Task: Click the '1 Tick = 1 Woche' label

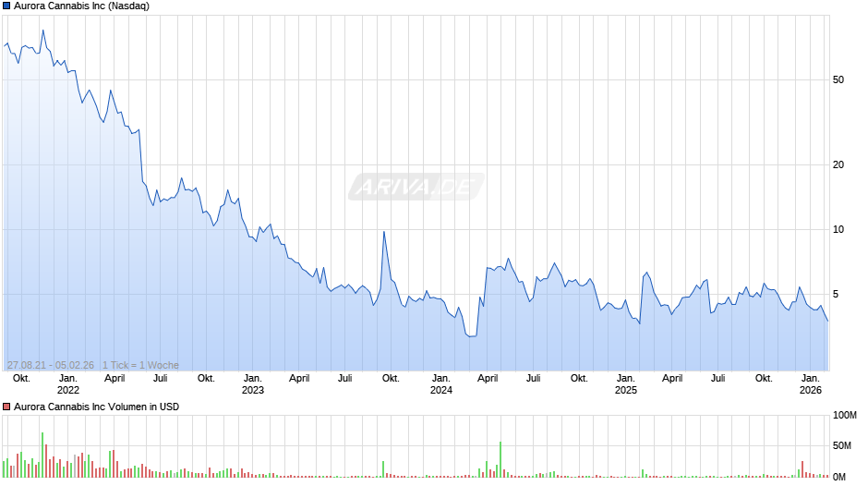Action: 140,365
